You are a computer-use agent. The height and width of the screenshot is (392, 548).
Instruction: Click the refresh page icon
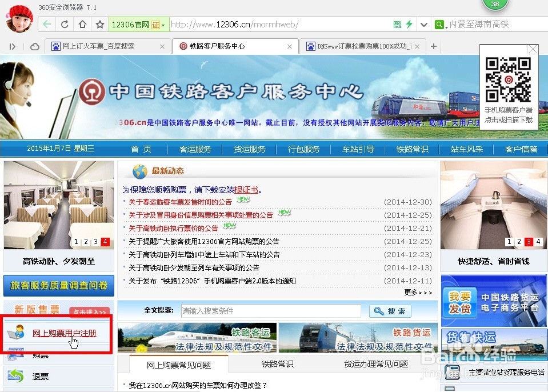[x=65, y=24]
